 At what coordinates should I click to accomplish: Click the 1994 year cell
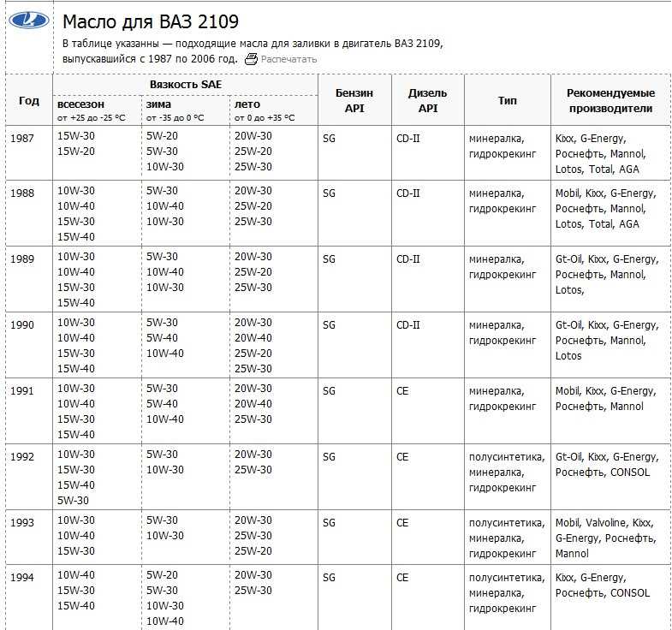click(22, 577)
